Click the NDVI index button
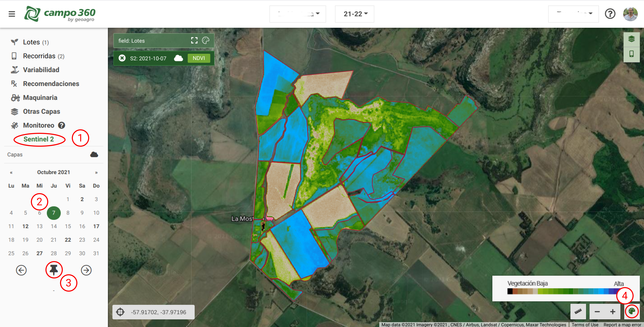644x327 pixels. [199, 58]
